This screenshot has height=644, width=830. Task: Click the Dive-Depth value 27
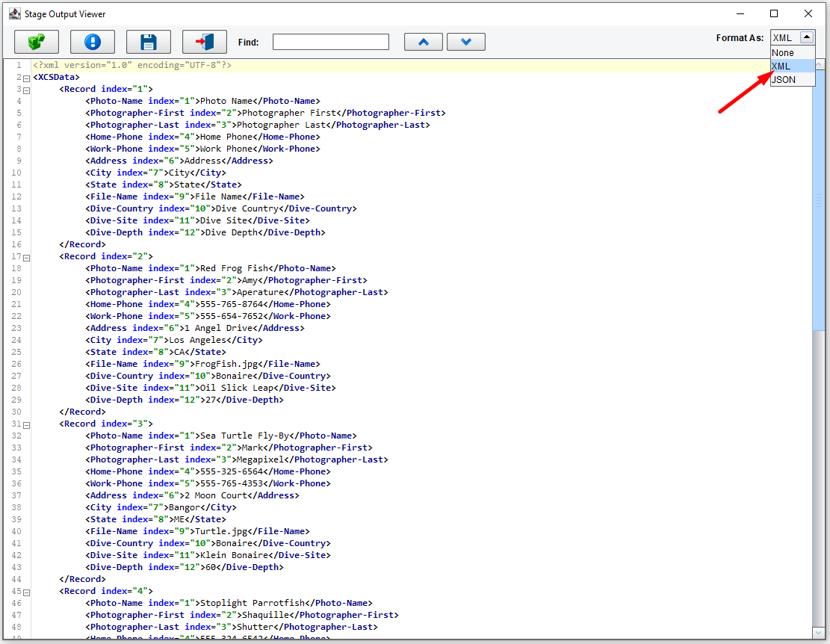pyautogui.click(x=211, y=400)
